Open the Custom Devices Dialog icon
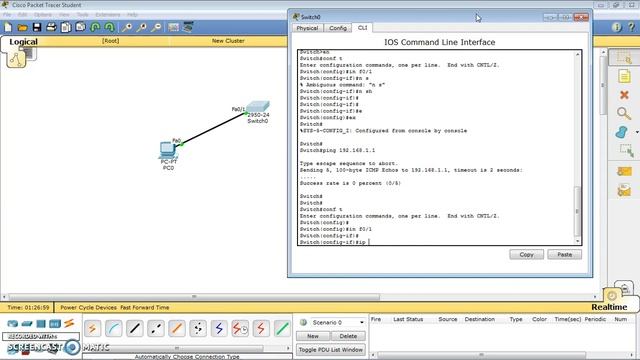This screenshot has width=640, height=360. click(188, 27)
